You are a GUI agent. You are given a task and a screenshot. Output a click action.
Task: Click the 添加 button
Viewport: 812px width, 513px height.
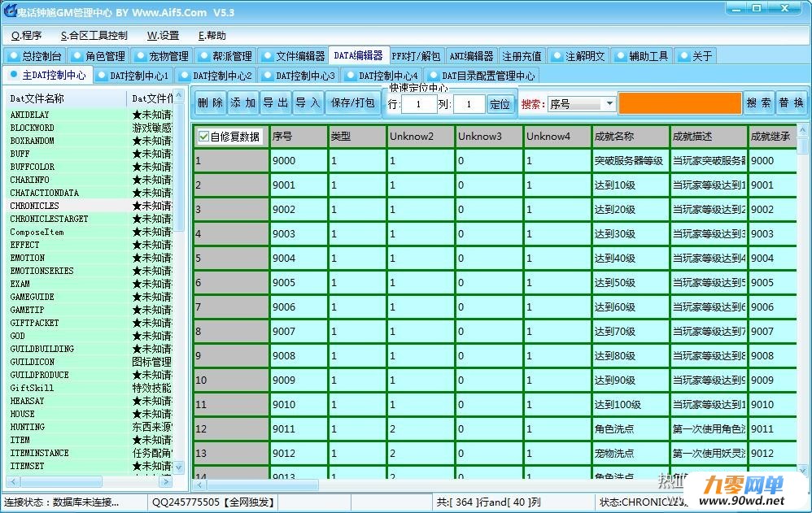[x=243, y=102]
